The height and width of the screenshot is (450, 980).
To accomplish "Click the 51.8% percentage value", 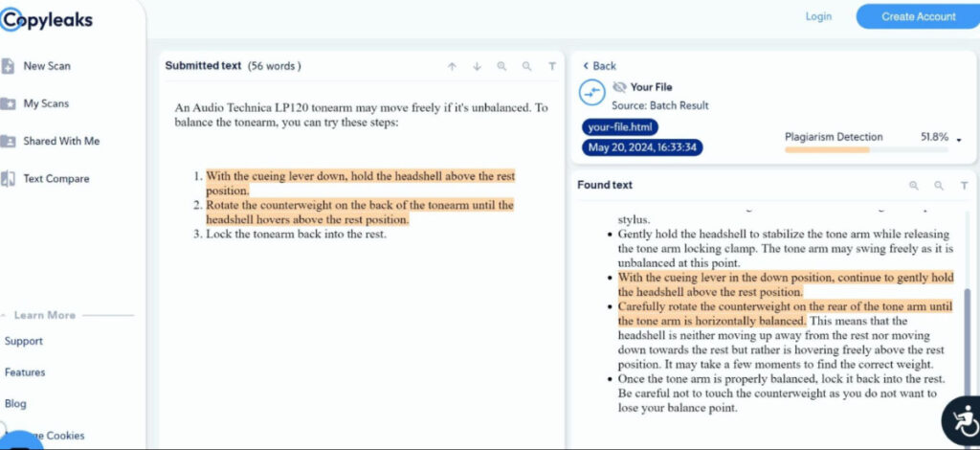I will pyautogui.click(x=934, y=137).
